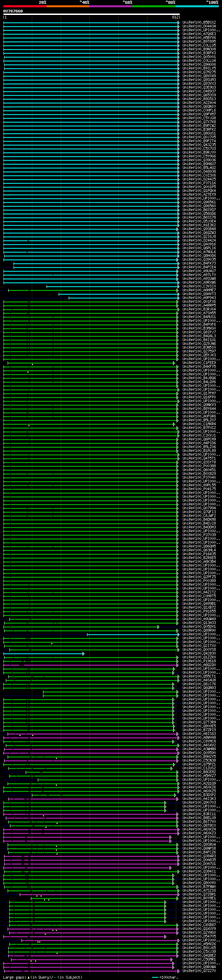Click label UniRef100_A2Z404
The width and height of the screenshot is (222, 980).
click(199, 103)
